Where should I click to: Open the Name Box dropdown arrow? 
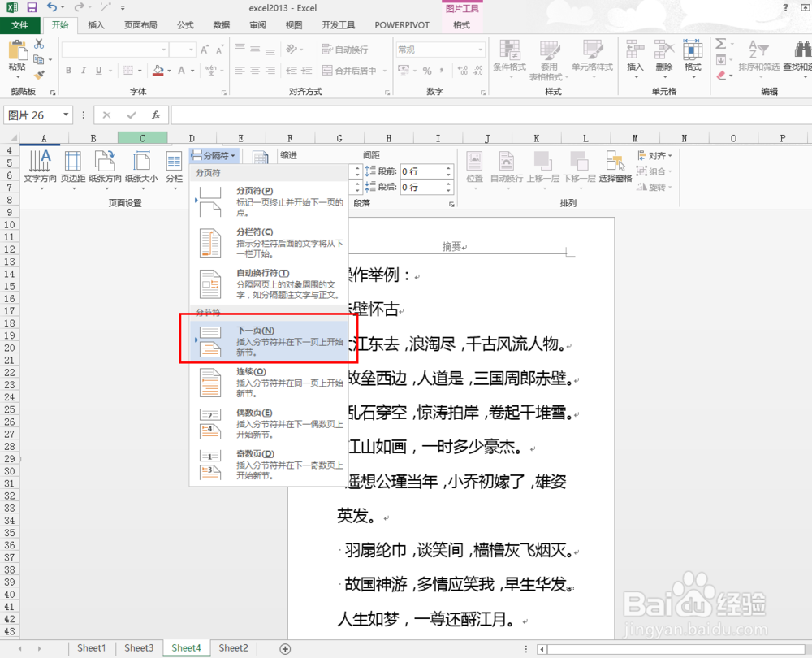tap(66, 115)
